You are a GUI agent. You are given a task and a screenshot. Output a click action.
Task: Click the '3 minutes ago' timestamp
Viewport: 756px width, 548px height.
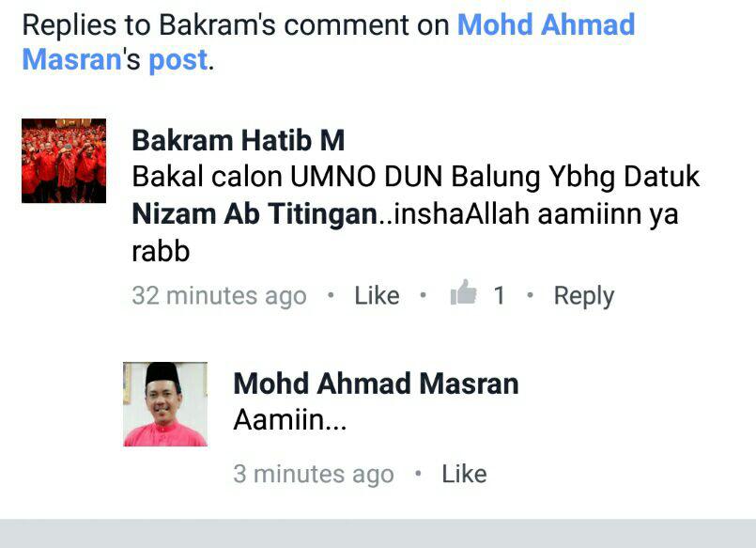[x=314, y=474]
